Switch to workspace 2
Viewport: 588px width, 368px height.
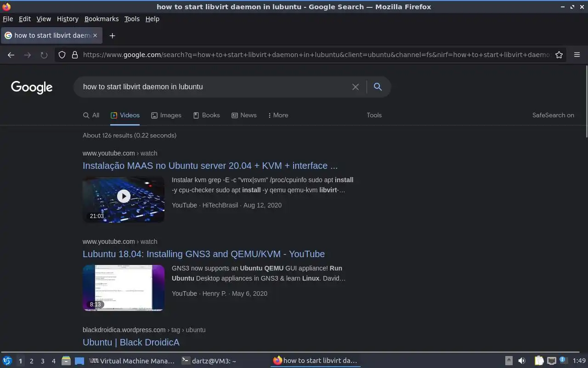click(x=32, y=361)
